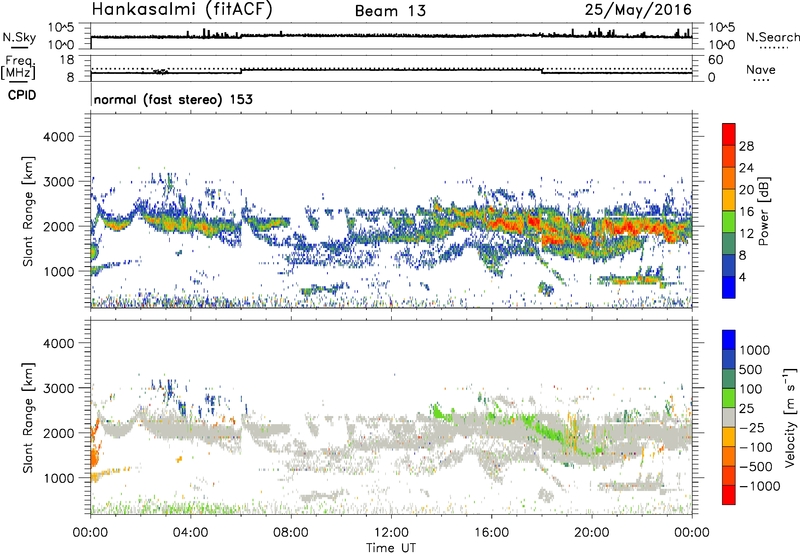Click the 25/May/2016 date text
The height and width of the screenshot is (554, 800).
tap(638, 10)
